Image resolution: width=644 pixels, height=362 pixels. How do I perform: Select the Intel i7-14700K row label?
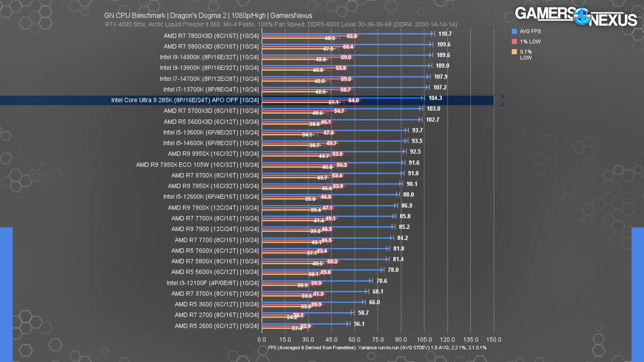tap(209, 79)
